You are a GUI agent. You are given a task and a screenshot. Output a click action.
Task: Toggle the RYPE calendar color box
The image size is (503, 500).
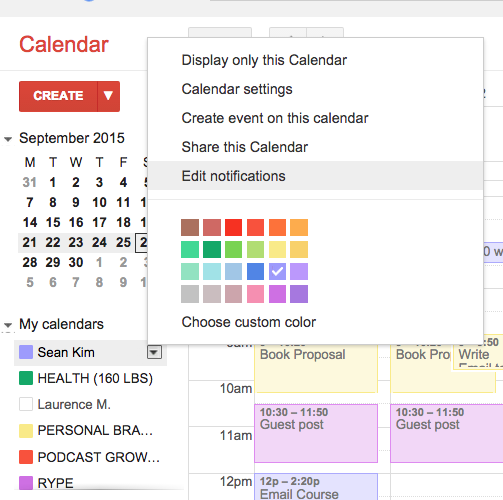[26, 483]
